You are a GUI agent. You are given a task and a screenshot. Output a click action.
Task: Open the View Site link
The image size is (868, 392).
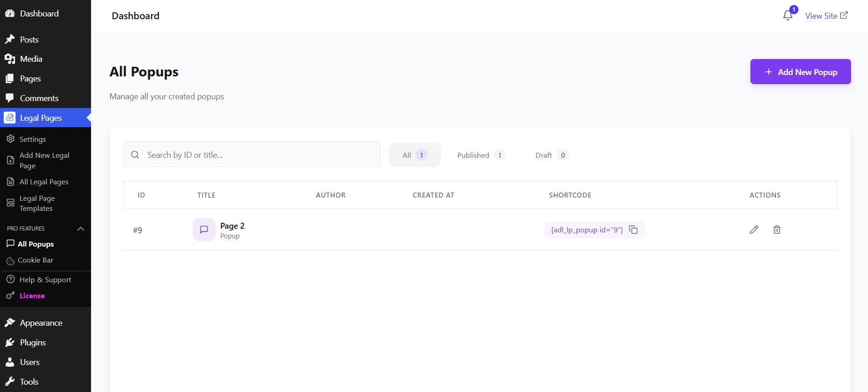click(x=826, y=16)
